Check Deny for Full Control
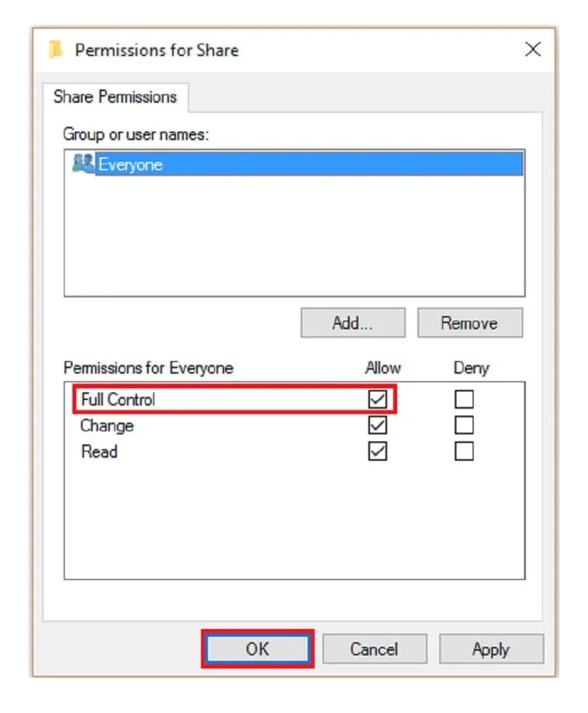 464,400
